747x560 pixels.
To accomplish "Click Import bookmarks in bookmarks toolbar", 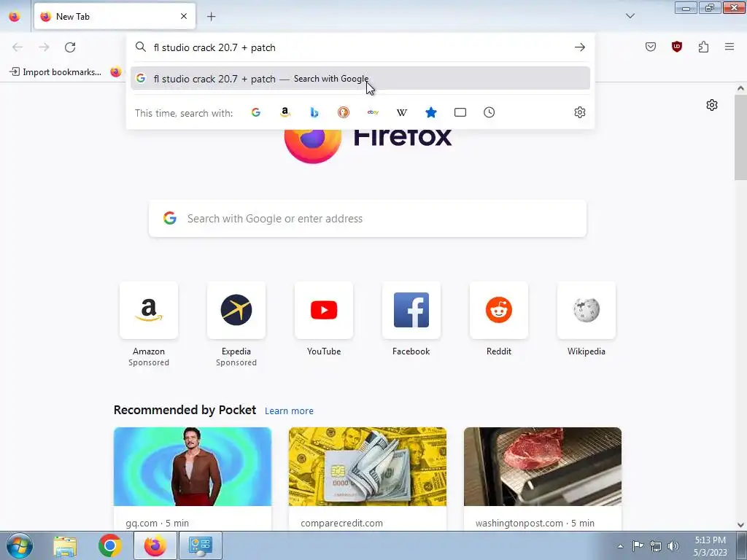I will (x=55, y=72).
